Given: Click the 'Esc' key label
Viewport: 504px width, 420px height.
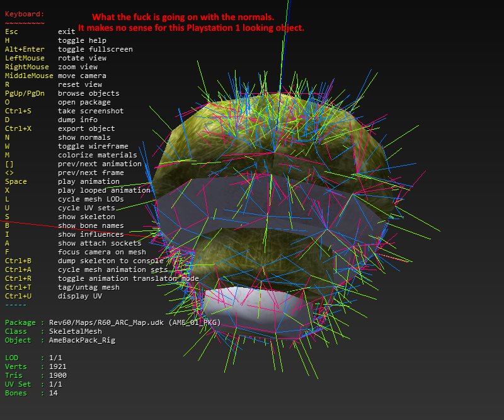Looking at the screenshot, I should pyautogui.click(x=11, y=32).
